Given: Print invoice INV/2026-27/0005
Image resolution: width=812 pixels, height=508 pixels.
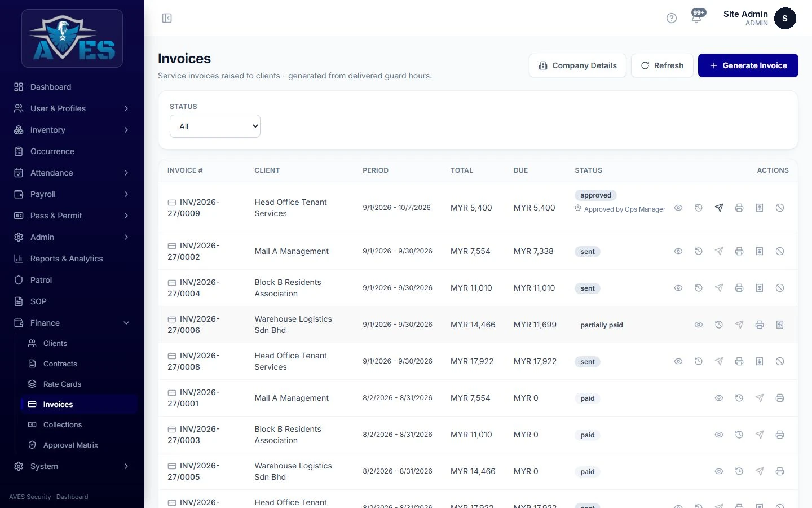Looking at the screenshot, I should (x=780, y=471).
